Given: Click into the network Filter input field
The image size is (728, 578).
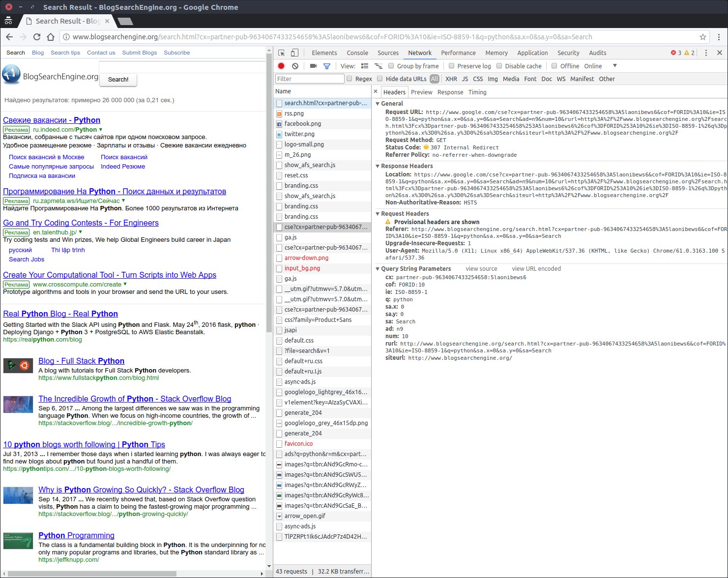Looking at the screenshot, I should (310, 79).
